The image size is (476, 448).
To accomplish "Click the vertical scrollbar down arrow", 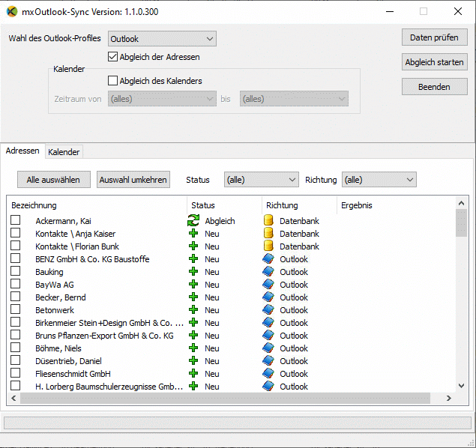I will (x=462, y=386).
